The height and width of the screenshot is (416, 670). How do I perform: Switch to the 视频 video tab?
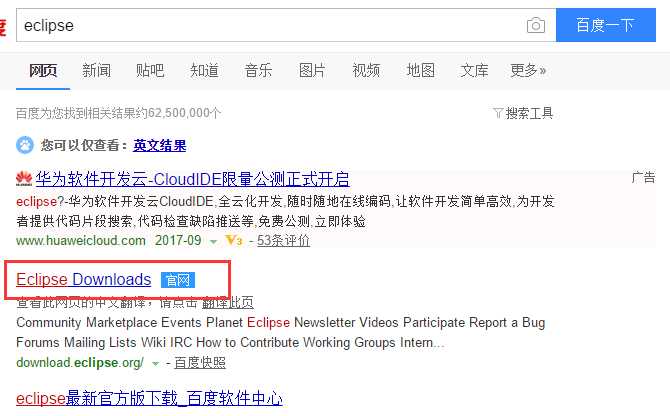click(366, 70)
